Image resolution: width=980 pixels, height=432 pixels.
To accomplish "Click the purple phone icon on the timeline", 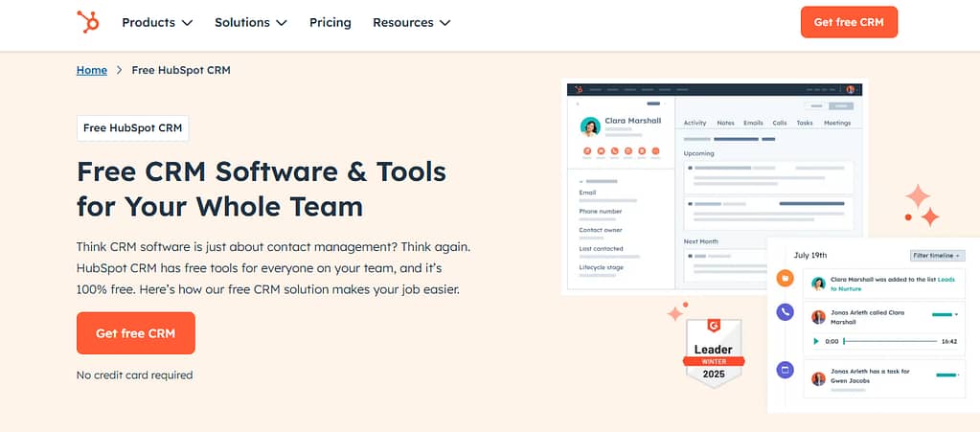I will click(x=785, y=312).
